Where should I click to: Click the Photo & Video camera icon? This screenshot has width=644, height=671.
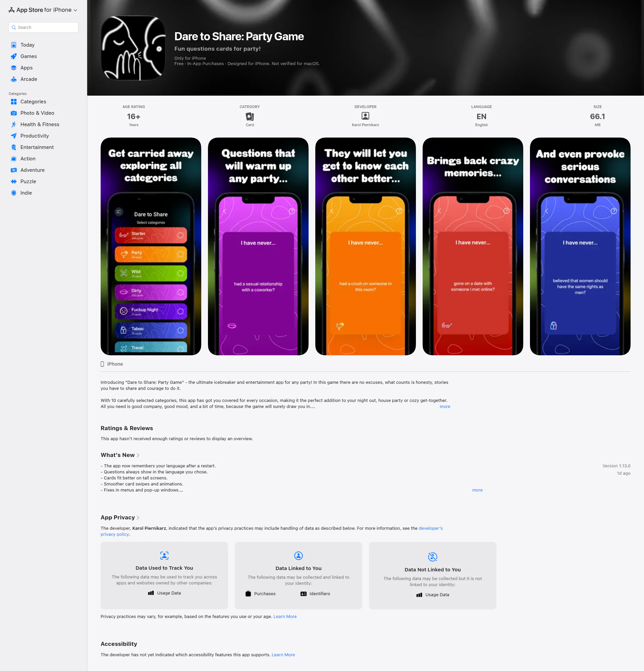tap(14, 113)
